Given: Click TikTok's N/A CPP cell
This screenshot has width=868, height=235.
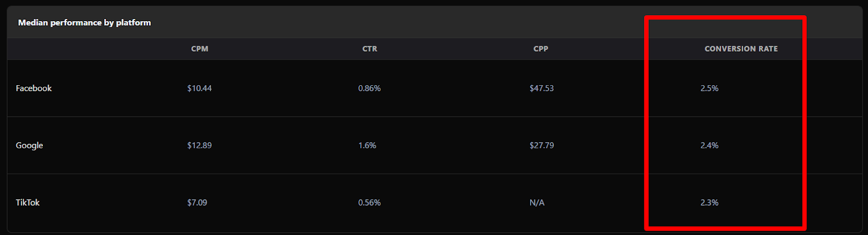Looking at the screenshot, I should 537,202.
